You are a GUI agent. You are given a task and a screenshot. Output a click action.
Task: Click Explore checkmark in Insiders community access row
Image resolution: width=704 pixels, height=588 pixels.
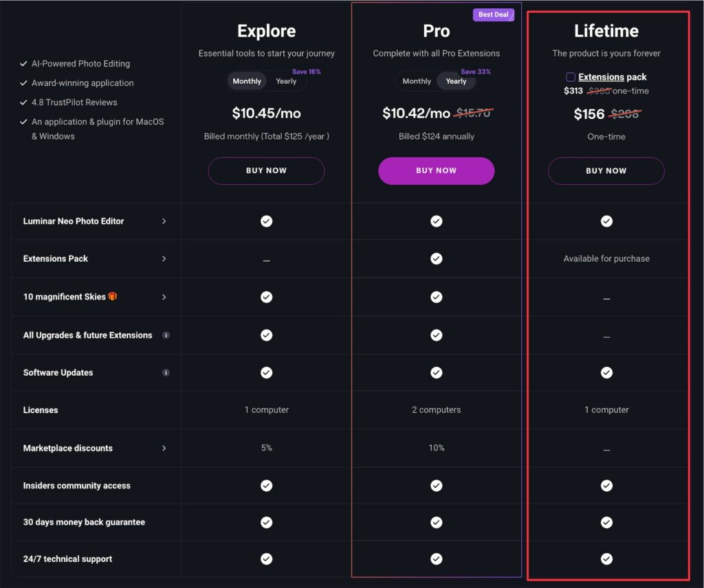click(x=266, y=486)
